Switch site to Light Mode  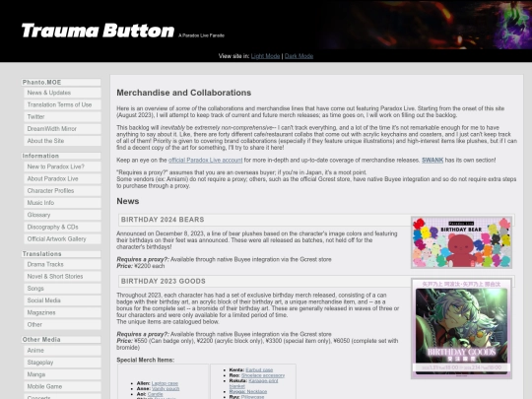click(x=265, y=56)
